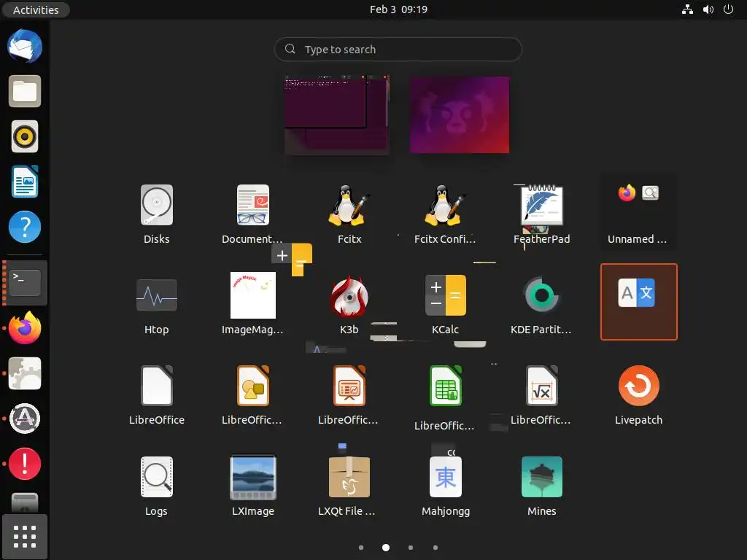The image size is (747, 560).
Task: Click the gears settings dock icon
Action: tap(25, 373)
